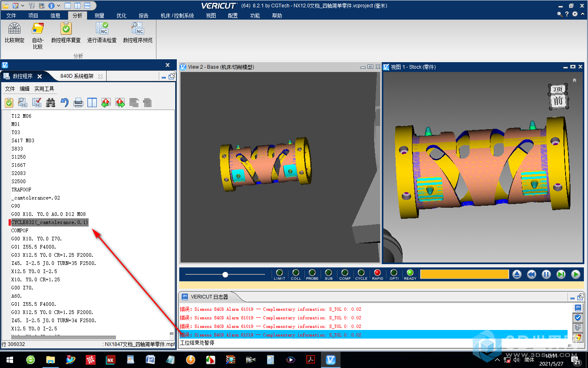Open the tool manager icon in the quick access bar
The image size is (588, 368).
[32, 6]
